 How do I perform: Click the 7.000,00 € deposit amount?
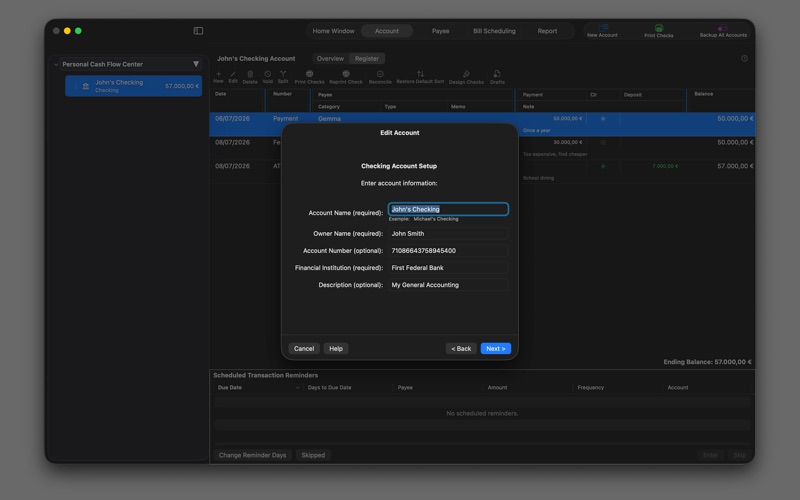(665, 166)
